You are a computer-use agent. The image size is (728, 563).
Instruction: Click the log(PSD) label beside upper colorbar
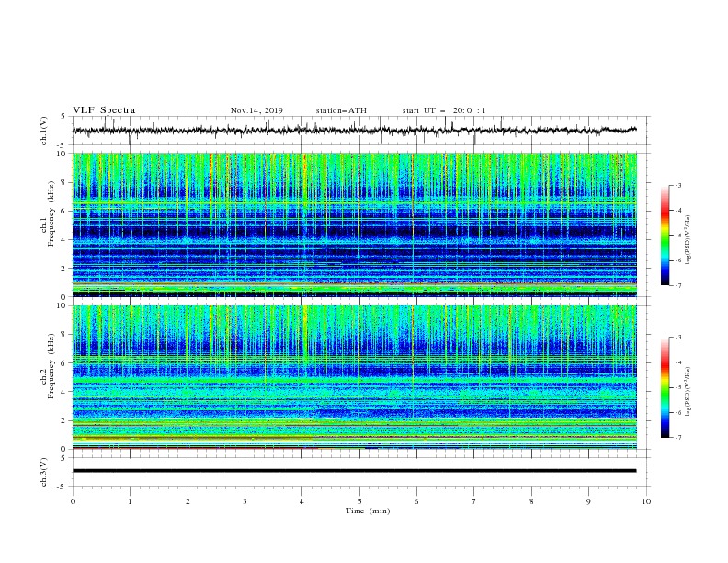688,240
